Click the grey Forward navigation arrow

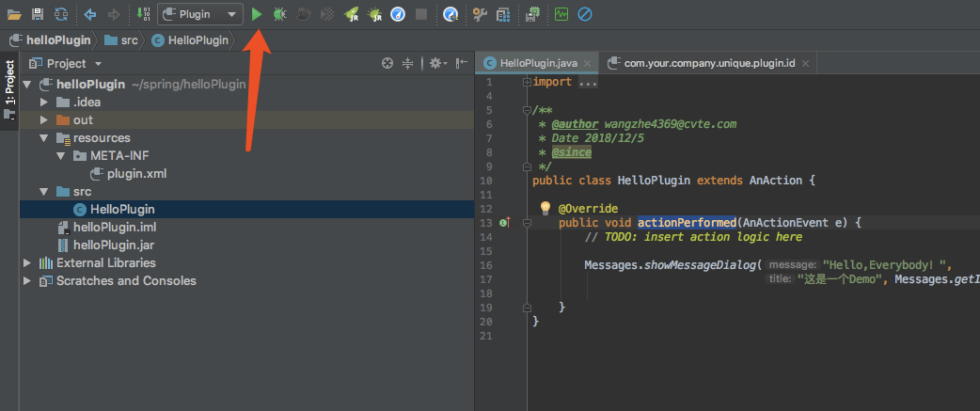[x=113, y=14]
